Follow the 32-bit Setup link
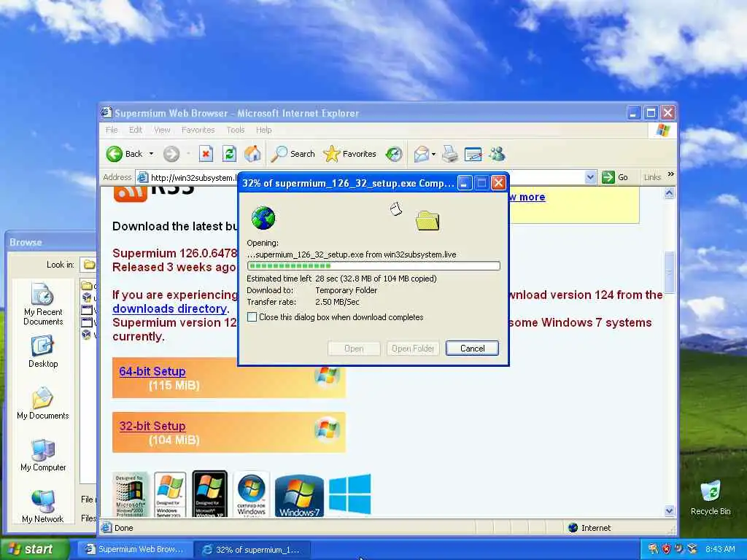The height and width of the screenshot is (560, 747). point(152,426)
